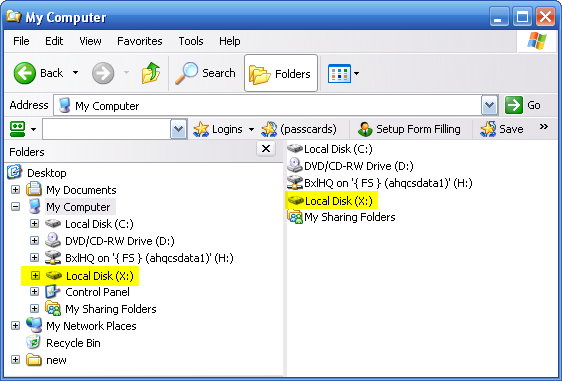Open the Favorites menu
The image size is (562, 381).
[140, 41]
